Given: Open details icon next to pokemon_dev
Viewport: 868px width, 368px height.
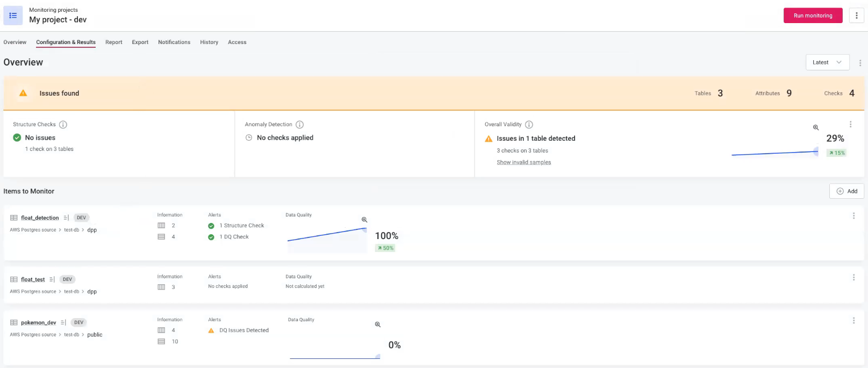Looking at the screenshot, I should point(63,322).
